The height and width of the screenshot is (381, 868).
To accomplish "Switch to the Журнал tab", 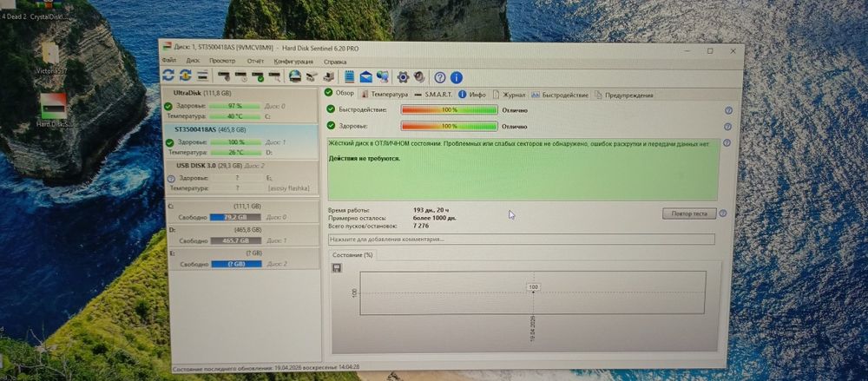I will click(510, 95).
